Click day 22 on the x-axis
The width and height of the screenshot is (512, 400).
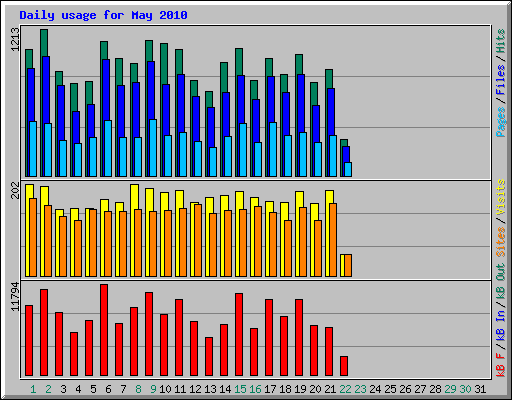point(345,389)
